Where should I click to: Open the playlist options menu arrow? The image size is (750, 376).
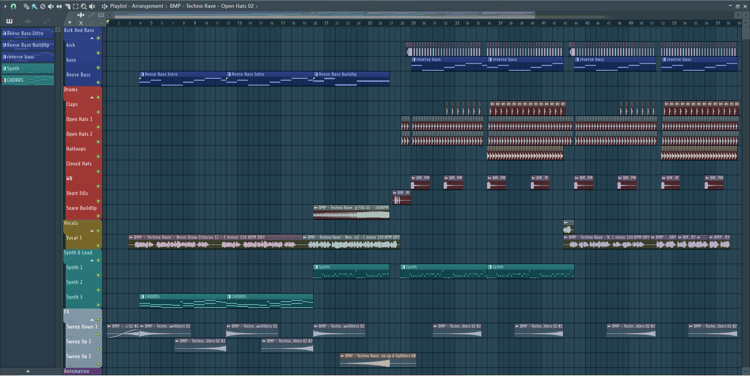(5, 6)
